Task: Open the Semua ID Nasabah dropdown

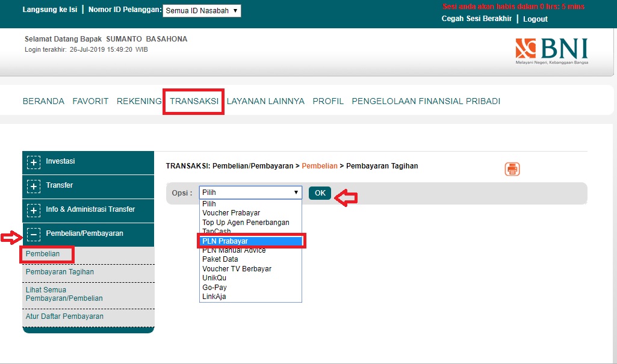Action: pyautogui.click(x=202, y=11)
